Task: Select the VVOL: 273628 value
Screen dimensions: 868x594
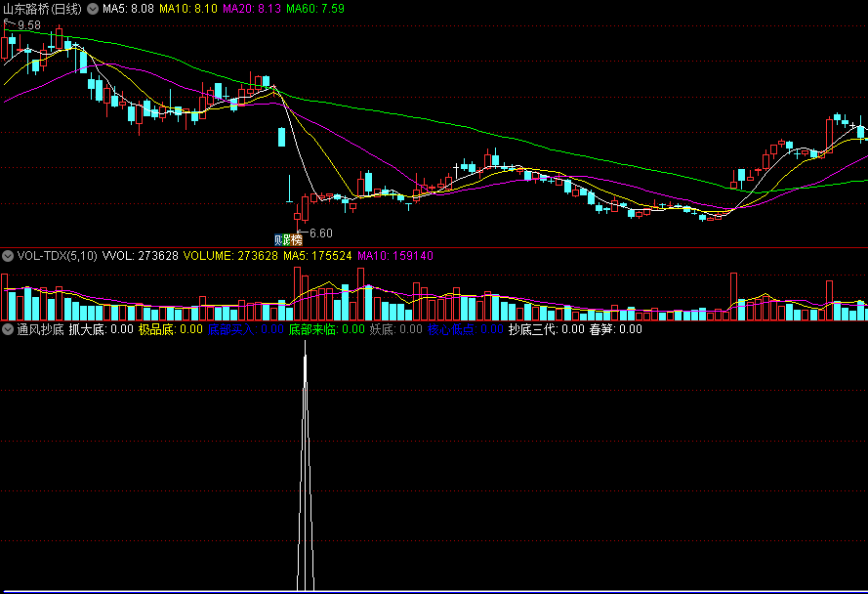Action: coord(140,256)
